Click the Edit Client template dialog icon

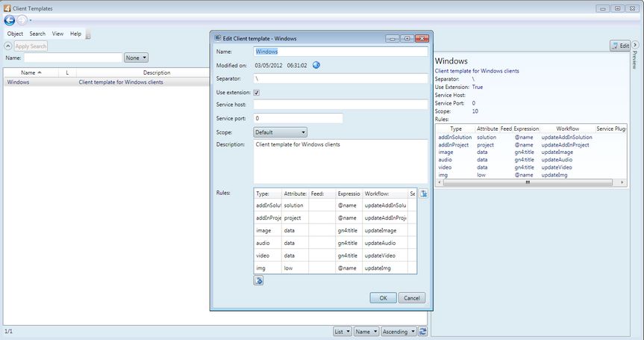coord(218,38)
